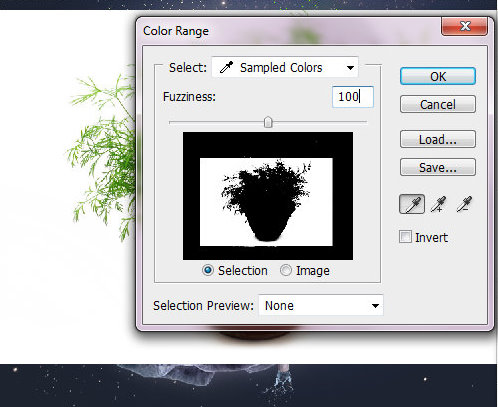Choose the Image radio button
This screenshot has height=407, width=498.
(286, 270)
